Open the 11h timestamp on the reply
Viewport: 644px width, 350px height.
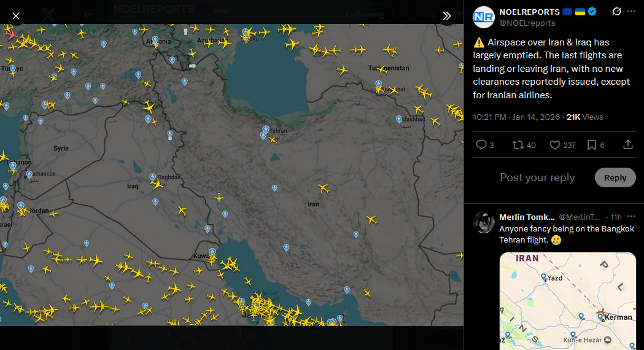point(616,217)
